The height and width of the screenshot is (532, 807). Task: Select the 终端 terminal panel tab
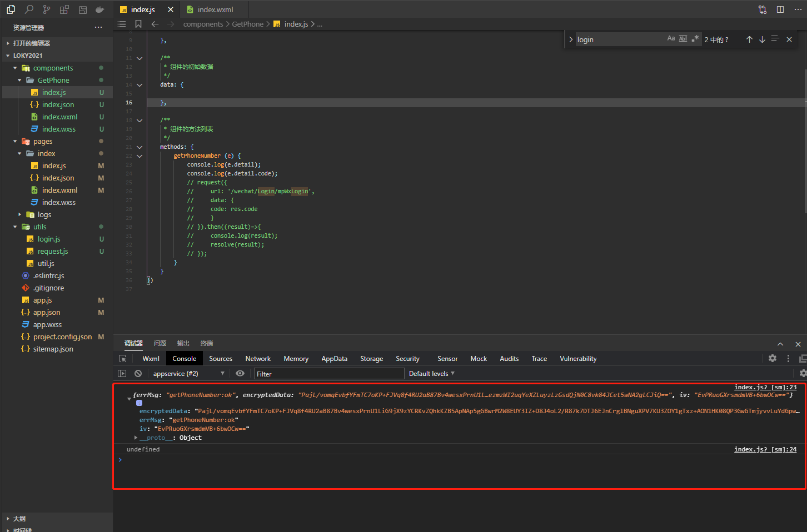pyautogui.click(x=206, y=343)
